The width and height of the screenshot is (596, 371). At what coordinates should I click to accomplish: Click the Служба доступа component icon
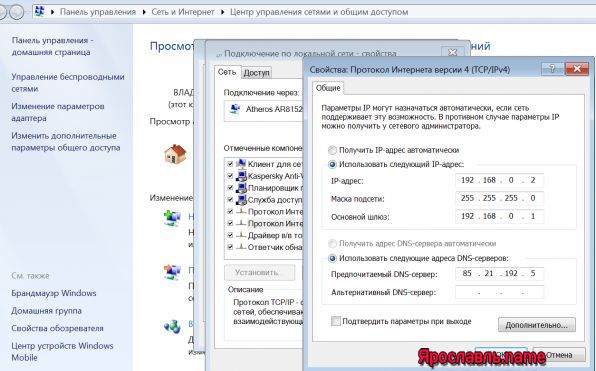(x=241, y=200)
